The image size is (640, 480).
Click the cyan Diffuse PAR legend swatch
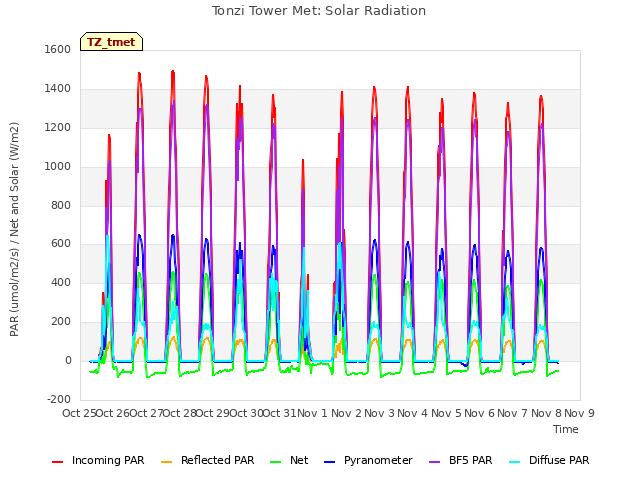point(515,462)
